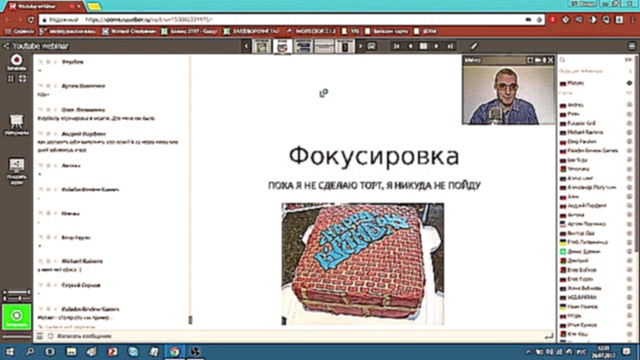Viewport: 640px width, 360px height.
Task: Click the action icon on Andrey's participant row
Action: coord(629,105)
